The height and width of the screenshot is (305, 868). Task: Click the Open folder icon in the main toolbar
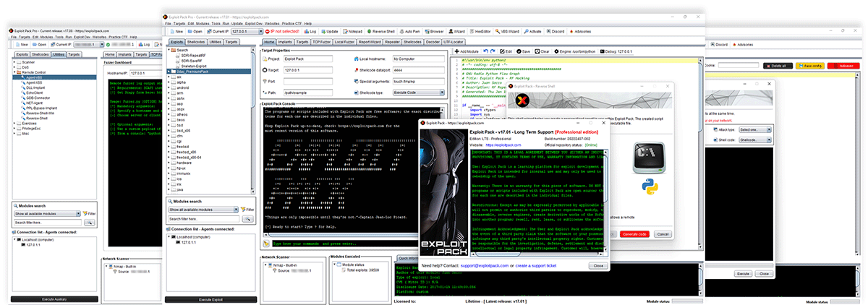tap(195, 32)
